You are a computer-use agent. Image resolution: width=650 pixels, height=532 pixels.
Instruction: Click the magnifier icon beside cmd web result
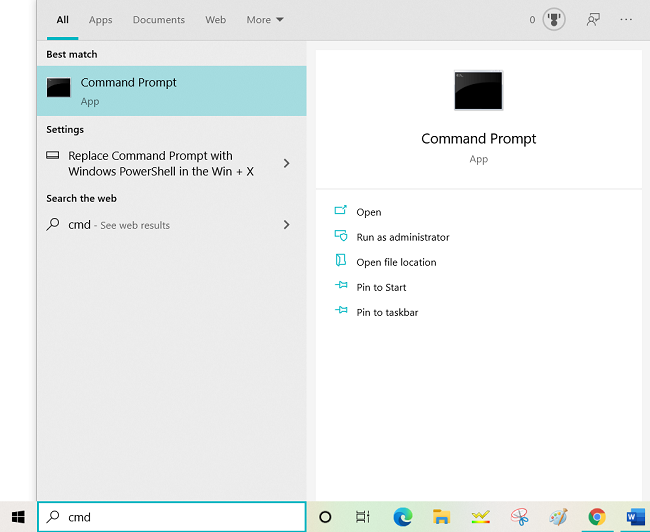53,224
